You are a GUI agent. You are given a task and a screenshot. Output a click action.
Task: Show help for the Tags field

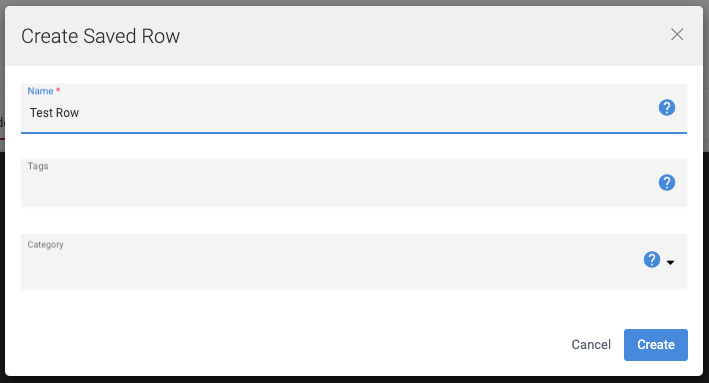pos(666,183)
